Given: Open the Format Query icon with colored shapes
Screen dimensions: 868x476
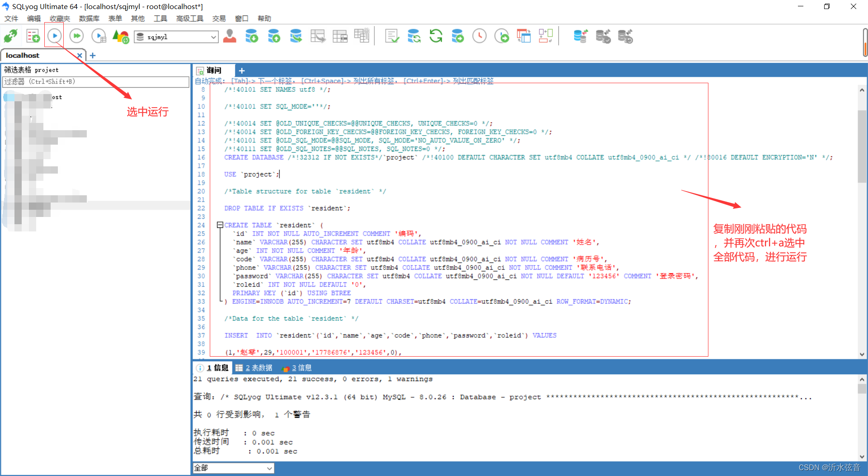Looking at the screenshot, I should point(121,36).
